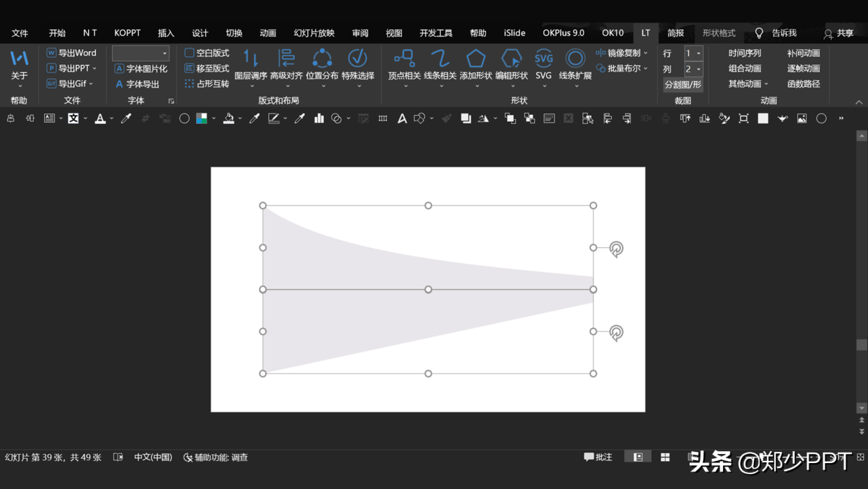868x489 pixels.
Task: Toggle normal view button in status bar
Action: (638, 457)
